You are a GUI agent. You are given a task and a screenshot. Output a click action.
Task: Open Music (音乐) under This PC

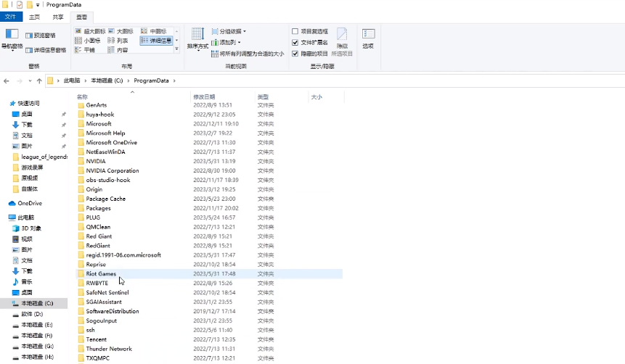click(x=23, y=281)
